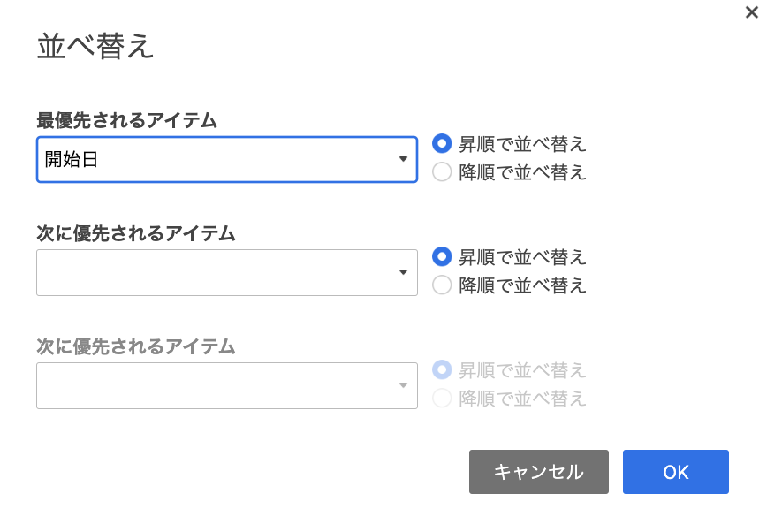This screenshot has width=767, height=532.
Task: Select 降順で並べ替え radio circle for 最優先されるアイテム
Action: pyautogui.click(x=442, y=171)
